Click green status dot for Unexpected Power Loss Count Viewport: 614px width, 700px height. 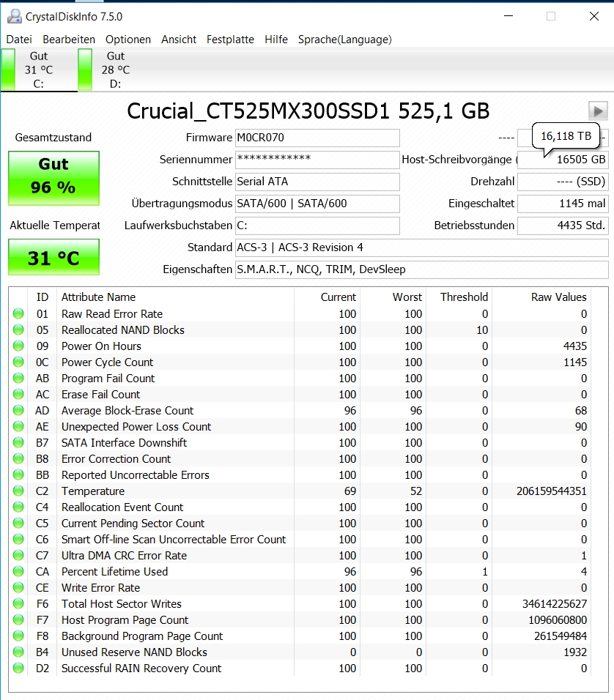click(x=18, y=426)
